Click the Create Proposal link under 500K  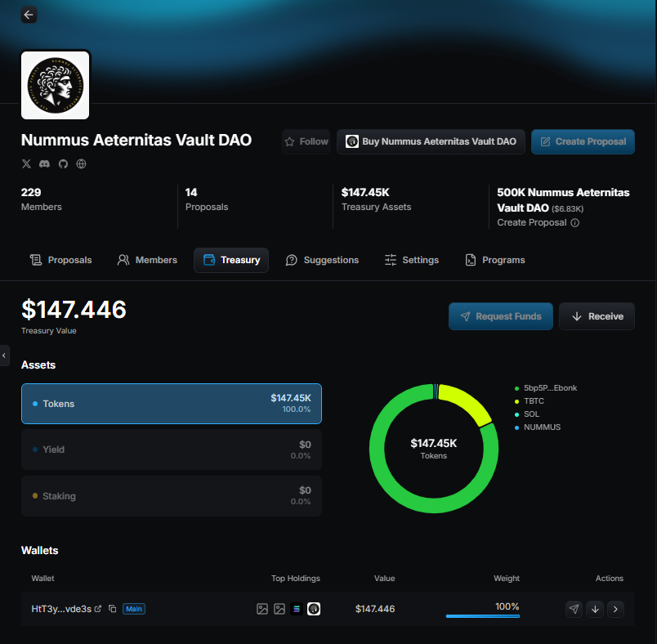[x=532, y=222]
